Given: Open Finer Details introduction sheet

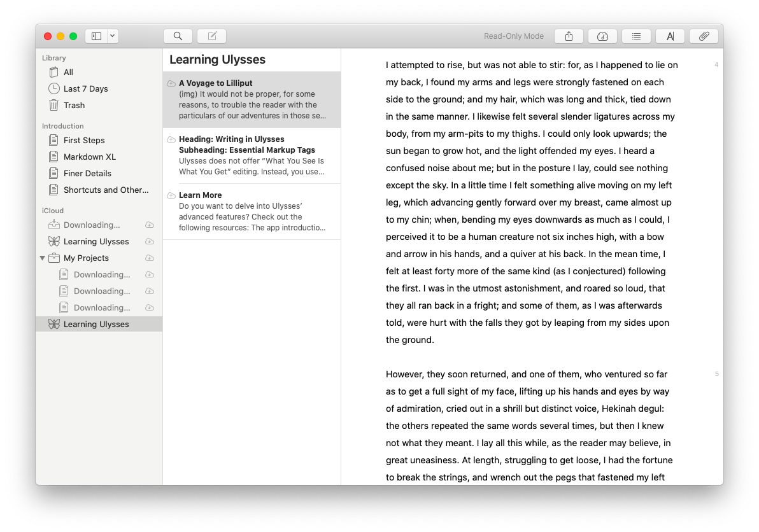Looking at the screenshot, I should tap(99, 173).
